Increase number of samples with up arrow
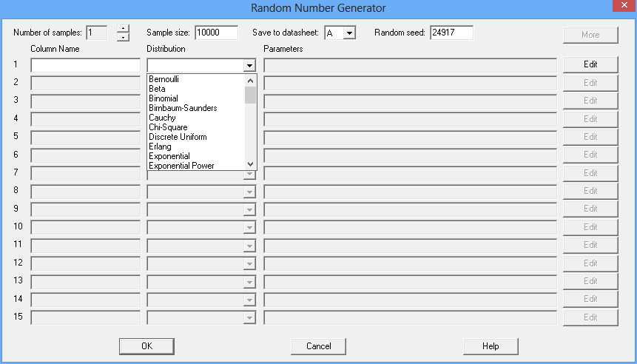The height and width of the screenshot is (364, 637). (x=123, y=29)
